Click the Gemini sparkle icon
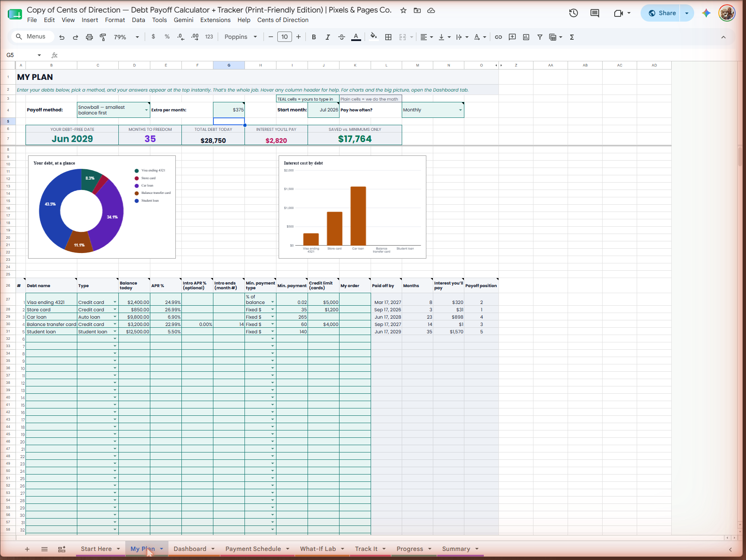The width and height of the screenshot is (746, 560). [x=706, y=13]
